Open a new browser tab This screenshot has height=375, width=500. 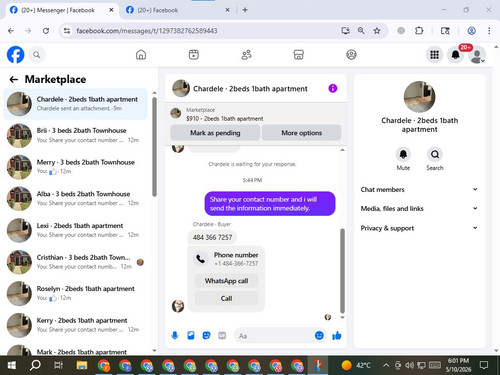(x=245, y=10)
